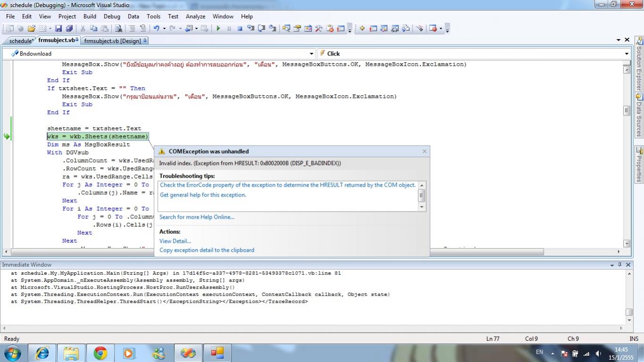This screenshot has height=362, width=644.
Task: Click the Check the ErrorCode property tip
Action: pos(288,185)
